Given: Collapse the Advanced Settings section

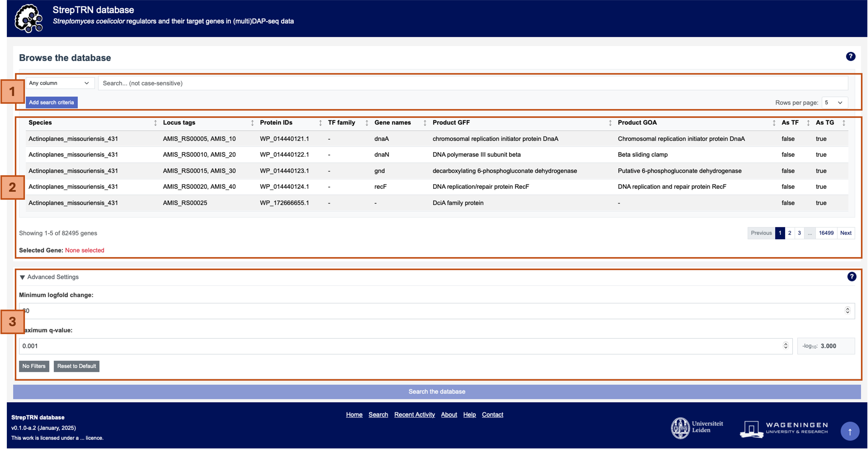Looking at the screenshot, I should [49, 277].
